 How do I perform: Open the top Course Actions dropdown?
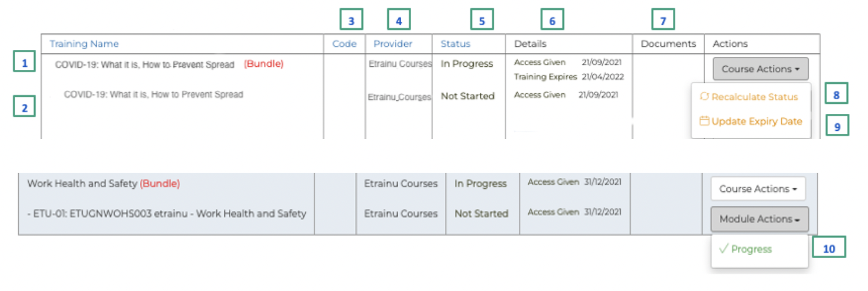(x=760, y=69)
